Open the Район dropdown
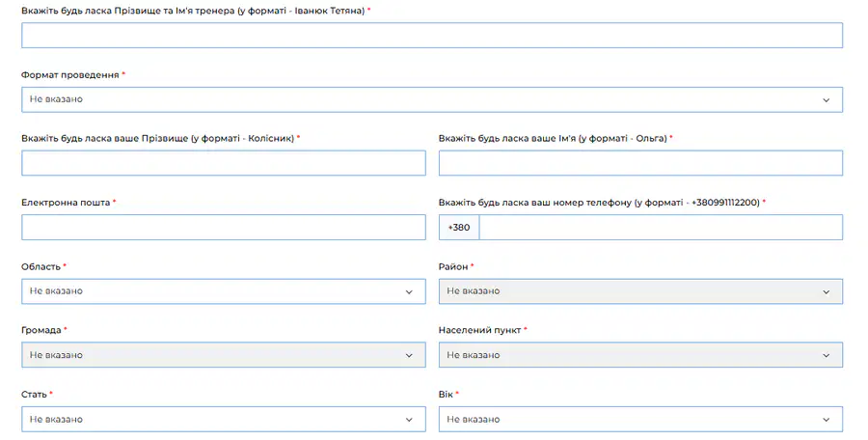Viewport: 868px width, 440px height. 640,291
